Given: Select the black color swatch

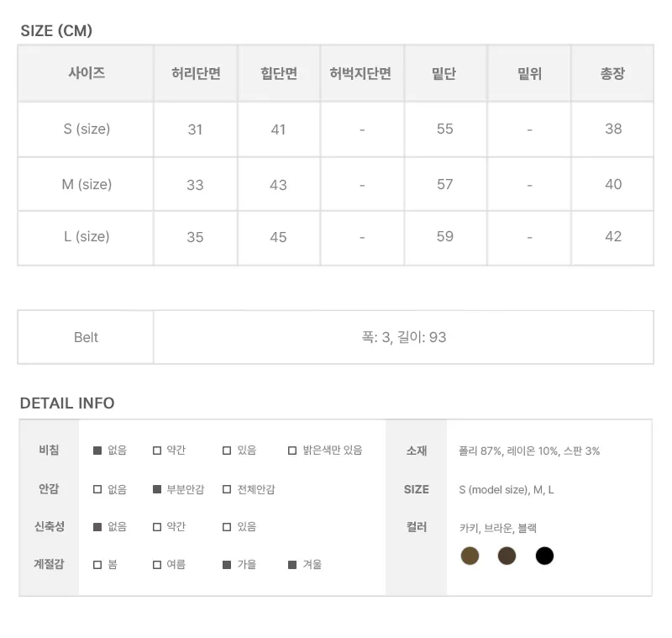Looking at the screenshot, I should click(544, 556).
